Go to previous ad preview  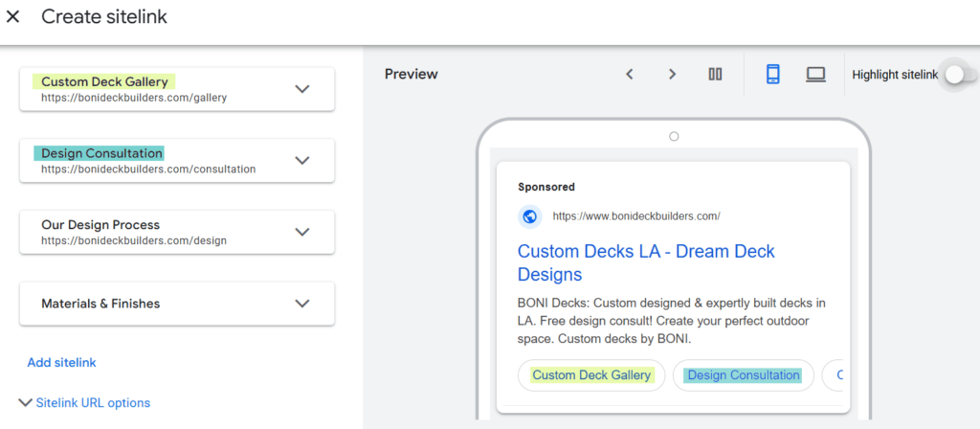(630, 75)
